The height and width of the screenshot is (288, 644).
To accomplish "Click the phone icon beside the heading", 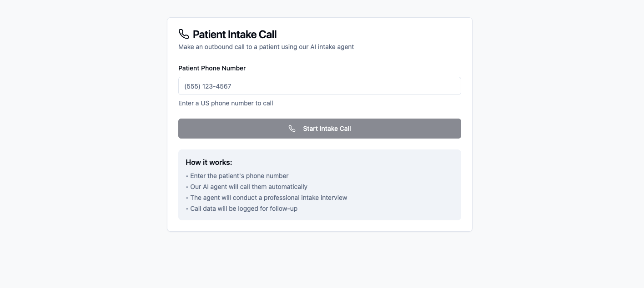I will (x=183, y=34).
